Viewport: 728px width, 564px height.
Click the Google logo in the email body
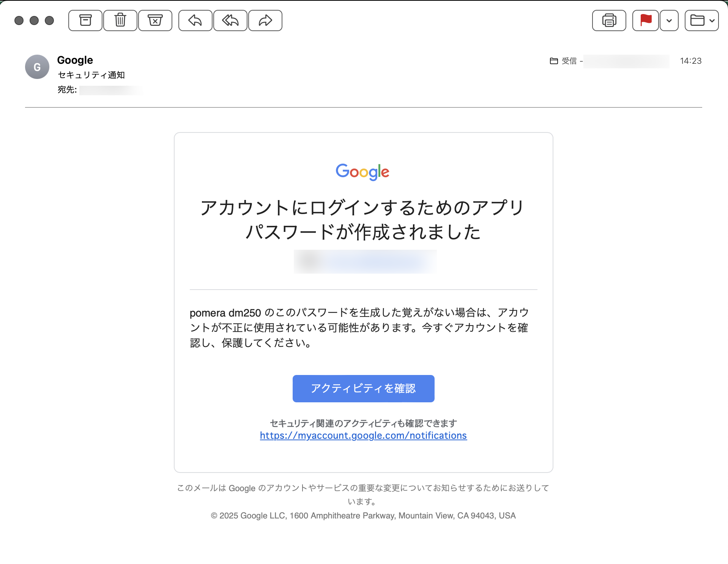[x=362, y=172]
